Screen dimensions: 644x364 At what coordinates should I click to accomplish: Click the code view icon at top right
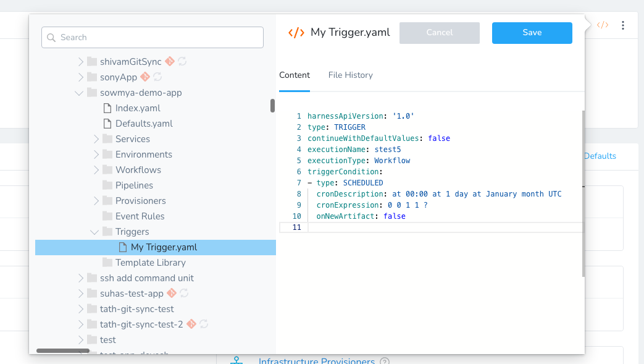pyautogui.click(x=603, y=25)
